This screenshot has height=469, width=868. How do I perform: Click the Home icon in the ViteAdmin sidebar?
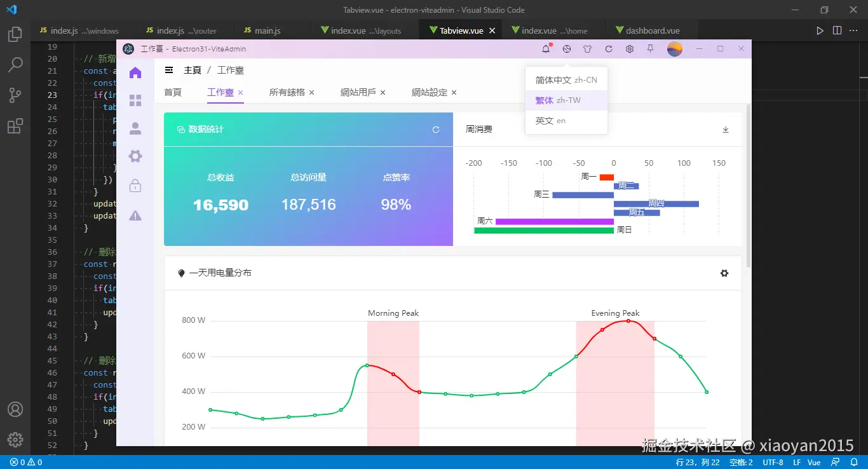[x=135, y=73]
